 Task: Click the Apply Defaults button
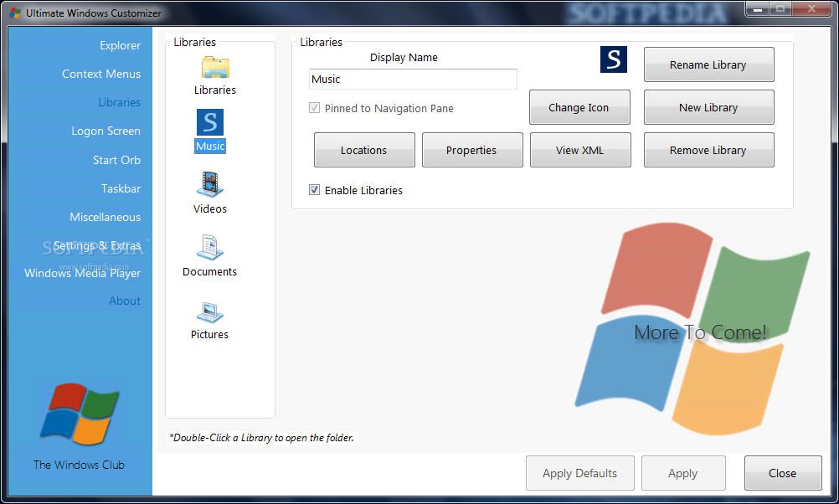(580, 473)
